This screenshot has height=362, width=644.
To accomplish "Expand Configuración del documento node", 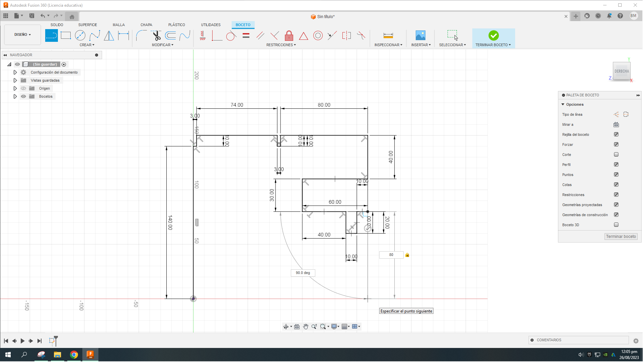I will click(15, 72).
